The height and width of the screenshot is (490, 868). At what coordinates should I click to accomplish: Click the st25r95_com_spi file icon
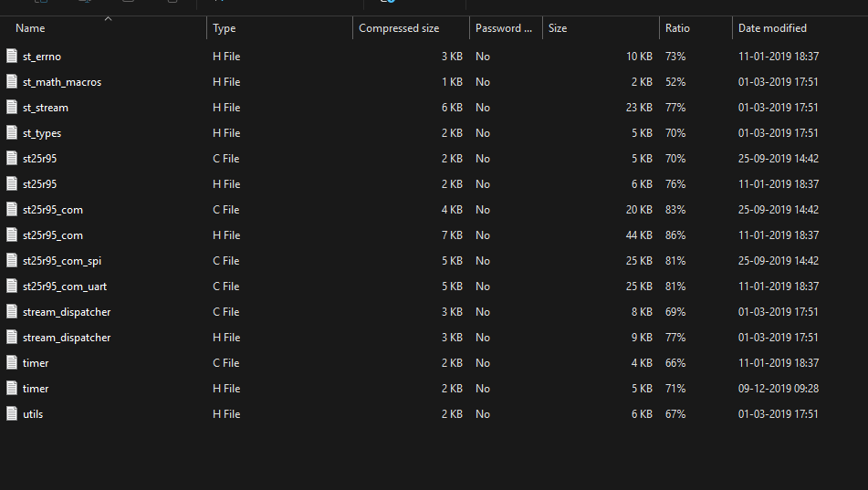(x=12, y=260)
